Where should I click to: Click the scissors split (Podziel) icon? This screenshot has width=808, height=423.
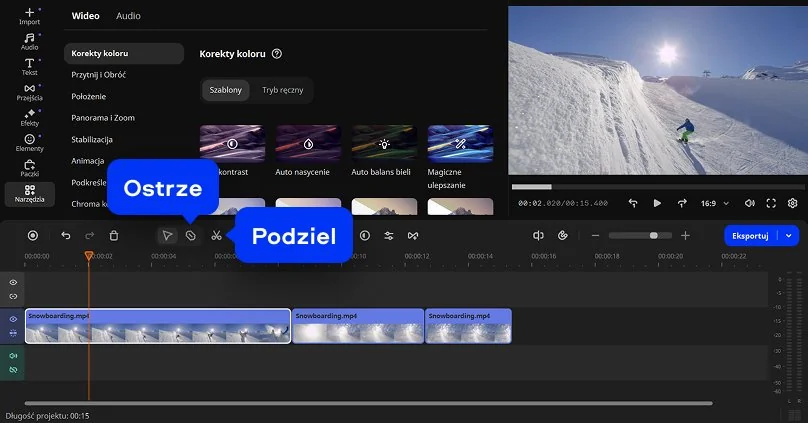[x=216, y=236]
